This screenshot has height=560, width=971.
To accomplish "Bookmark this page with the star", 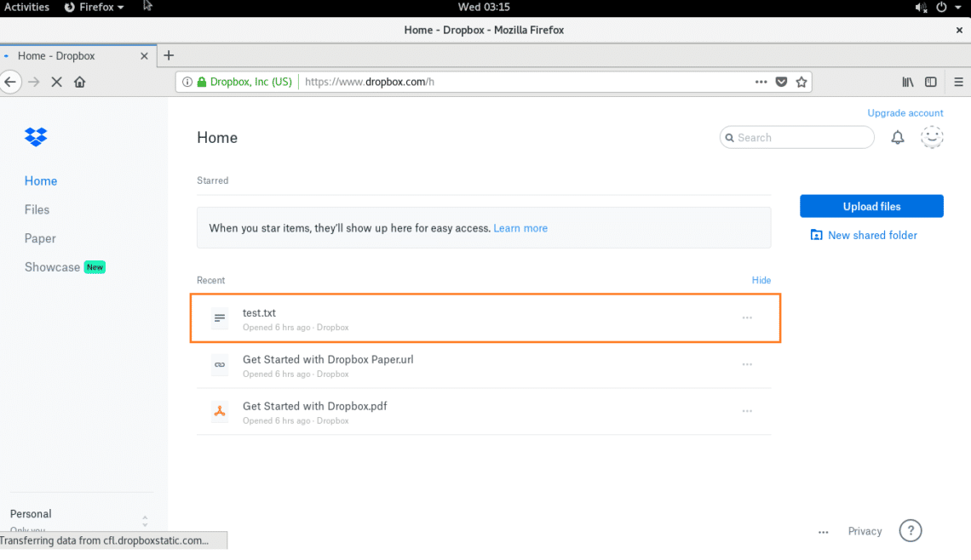I will 802,82.
